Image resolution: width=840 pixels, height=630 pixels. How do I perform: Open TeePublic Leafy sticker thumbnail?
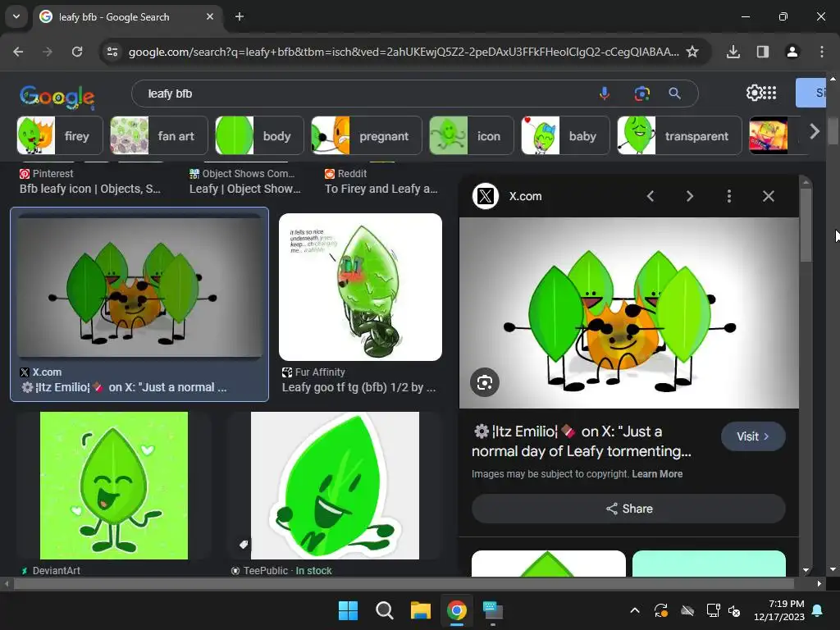point(335,486)
